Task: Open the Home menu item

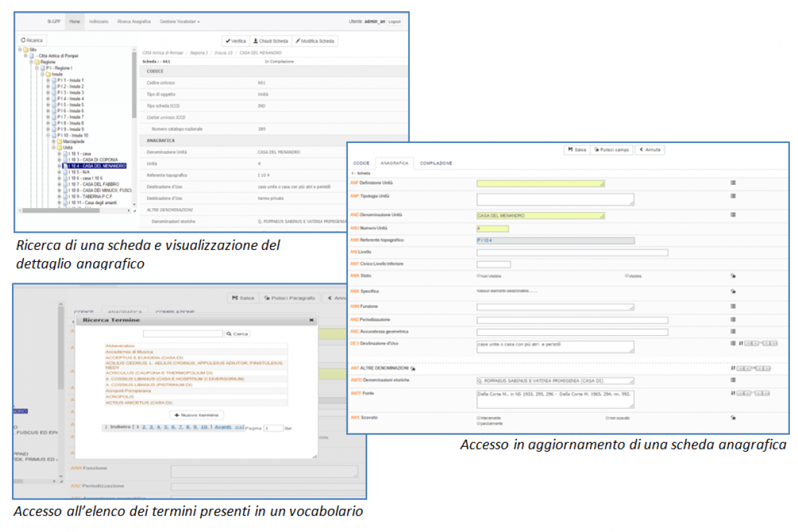Action: [x=74, y=22]
